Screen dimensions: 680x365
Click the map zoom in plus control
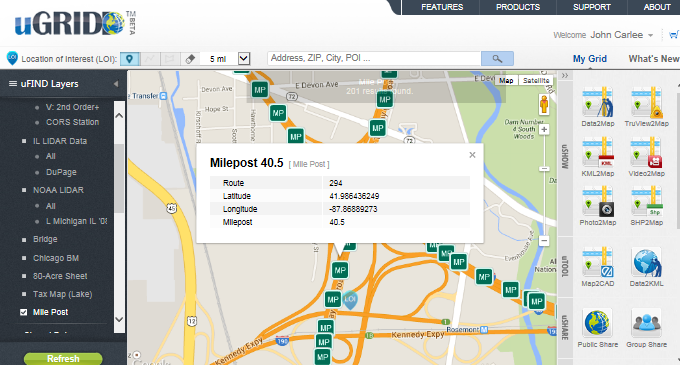pos(544,129)
